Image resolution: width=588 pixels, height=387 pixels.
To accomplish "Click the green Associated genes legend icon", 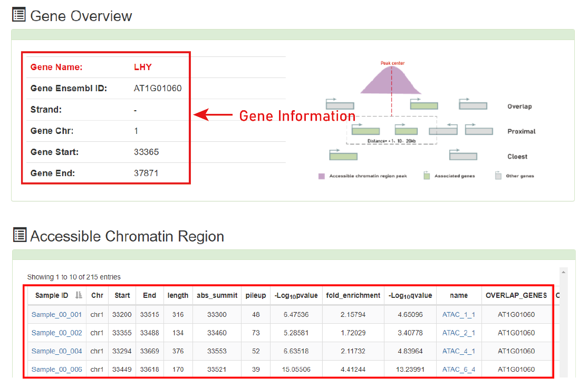I will click(x=427, y=175).
